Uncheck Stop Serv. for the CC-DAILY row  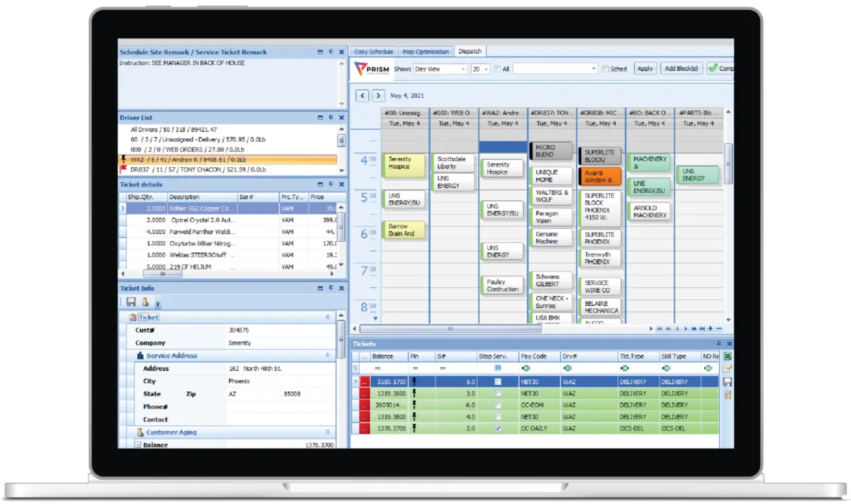tap(498, 429)
